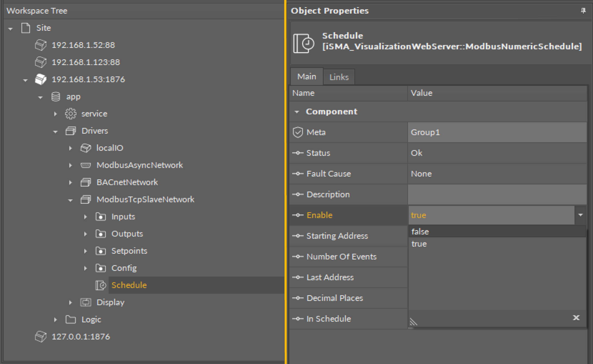Click the service gear icon
This screenshot has height=364, width=593.
click(x=70, y=114)
